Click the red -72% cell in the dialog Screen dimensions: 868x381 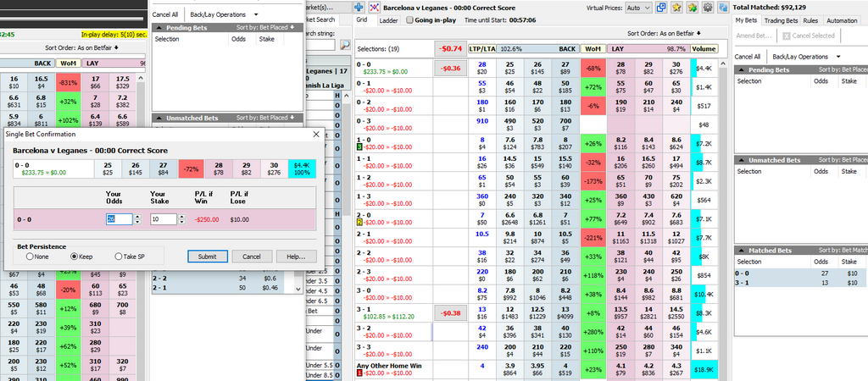coord(191,168)
